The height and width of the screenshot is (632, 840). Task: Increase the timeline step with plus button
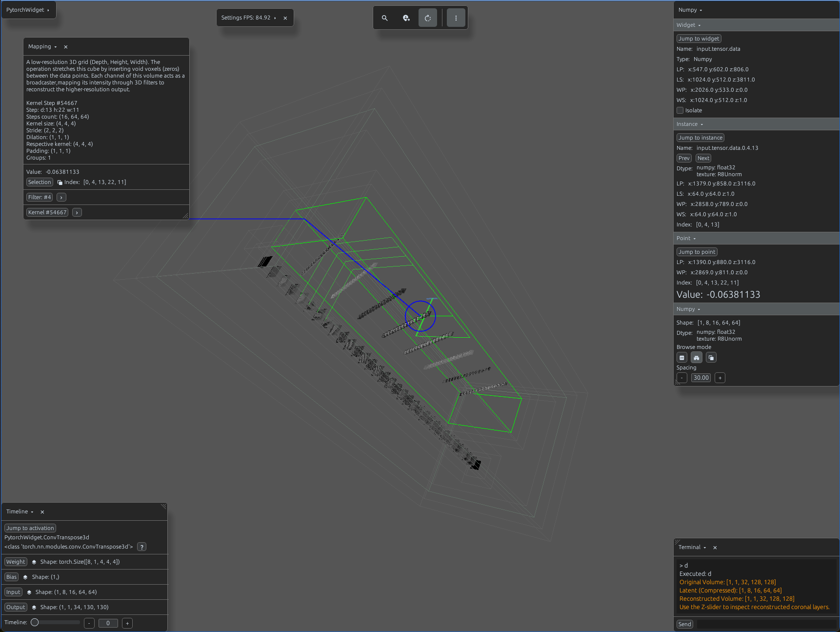127,623
